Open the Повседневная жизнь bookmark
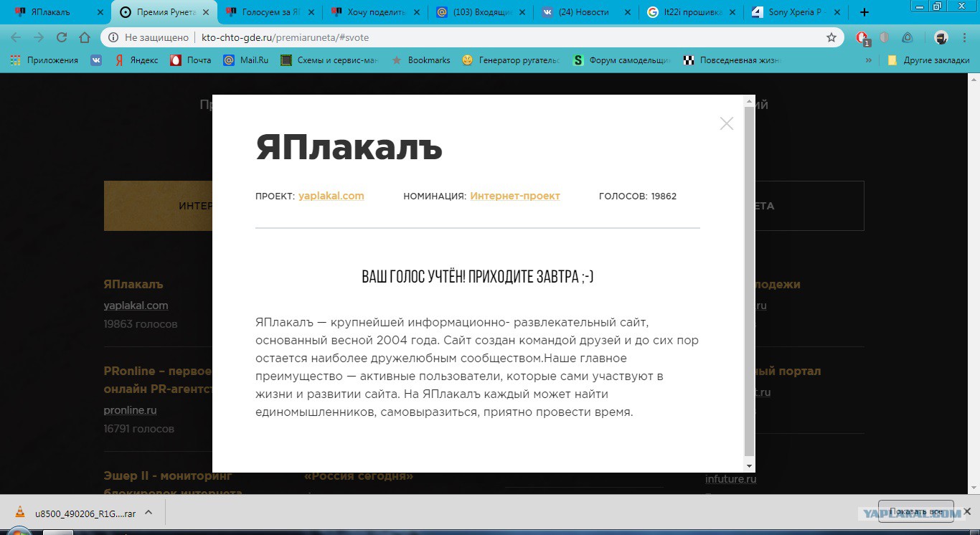Image resolution: width=980 pixels, height=535 pixels. tap(732, 60)
